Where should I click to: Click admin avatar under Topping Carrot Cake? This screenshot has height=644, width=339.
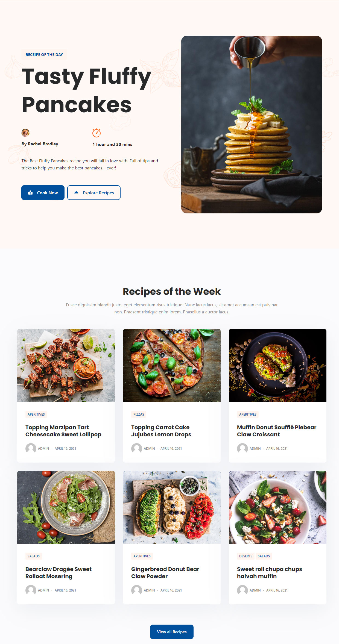click(137, 448)
